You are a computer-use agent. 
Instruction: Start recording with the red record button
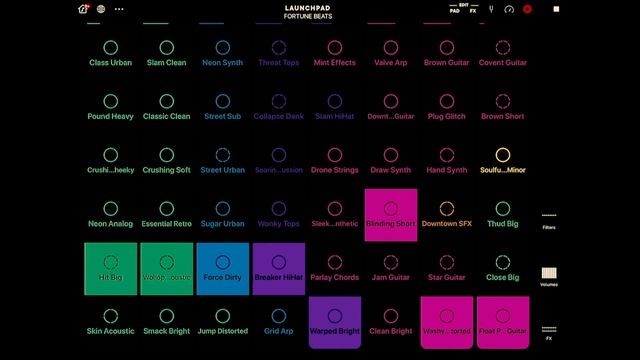(x=527, y=9)
